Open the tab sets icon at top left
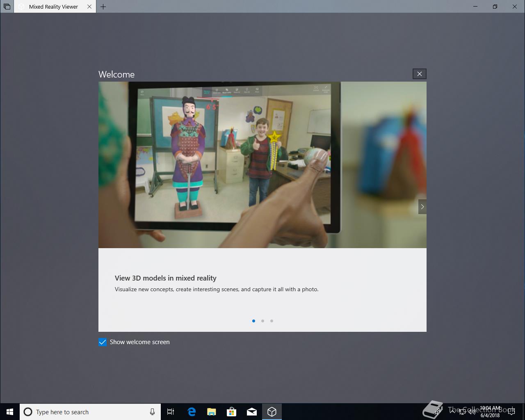Image resolution: width=525 pixels, height=420 pixels. [x=7, y=7]
